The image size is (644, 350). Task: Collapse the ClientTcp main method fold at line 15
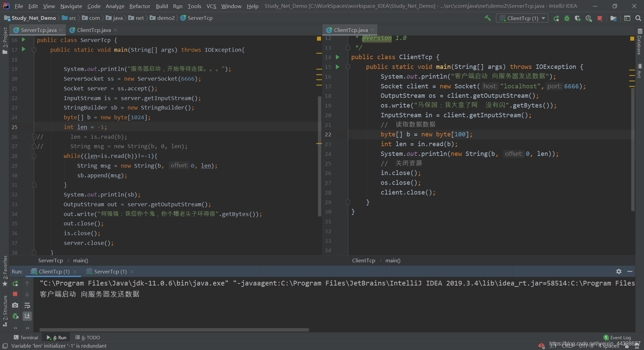(x=348, y=67)
